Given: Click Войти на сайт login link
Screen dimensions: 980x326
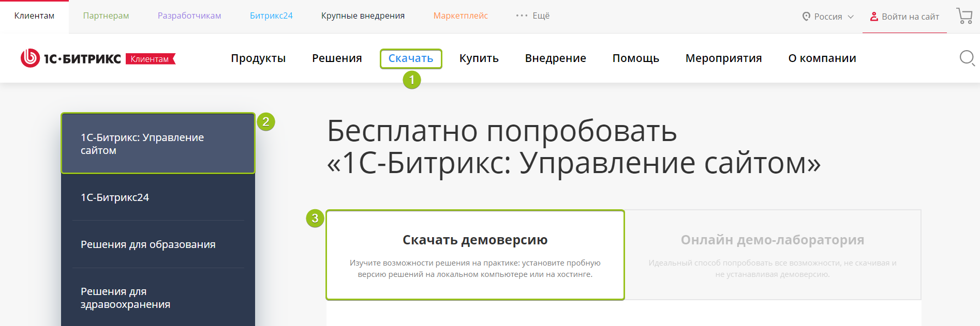Looking at the screenshot, I should click(910, 17).
